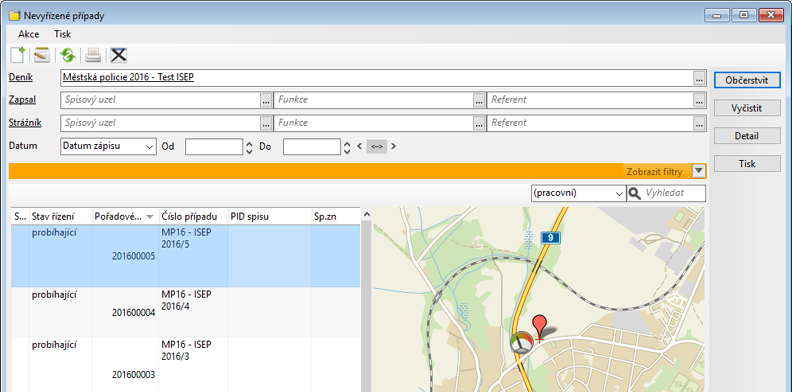Click the Vyčistit button
The image size is (792, 392).
tap(747, 108)
